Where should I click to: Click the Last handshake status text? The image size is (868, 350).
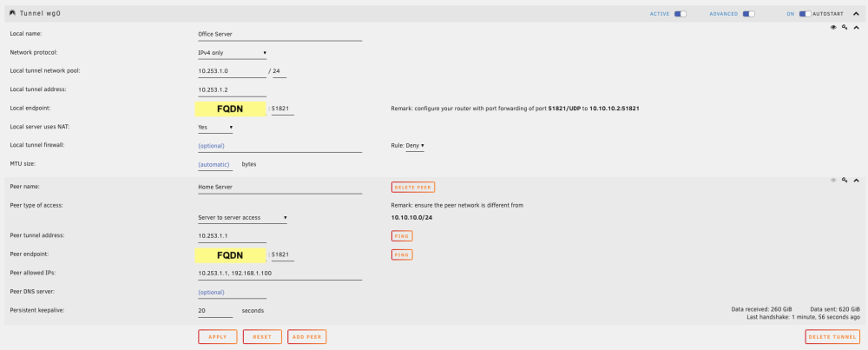pos(803,317)
